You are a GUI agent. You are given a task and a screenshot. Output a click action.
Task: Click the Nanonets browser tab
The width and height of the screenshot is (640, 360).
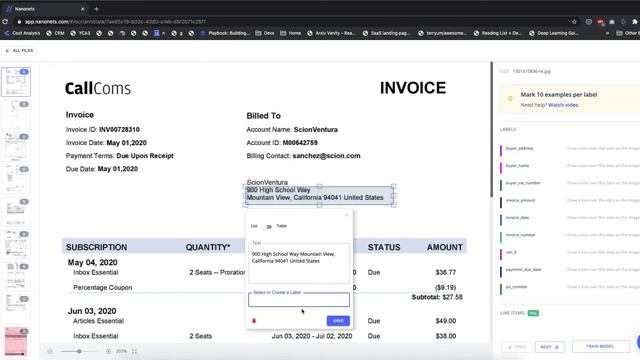(x=45, y=9)
